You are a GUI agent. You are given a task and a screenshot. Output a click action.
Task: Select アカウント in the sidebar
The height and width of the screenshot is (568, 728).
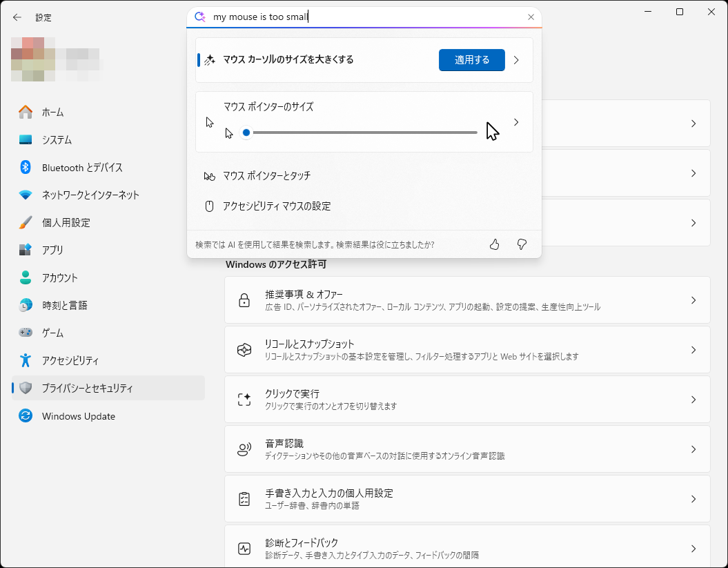(25, 277)
